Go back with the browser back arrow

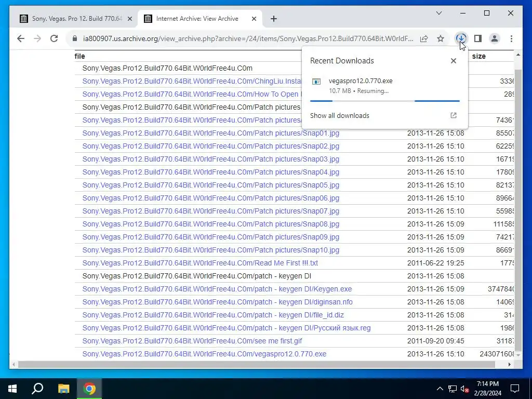click(21, 38)
